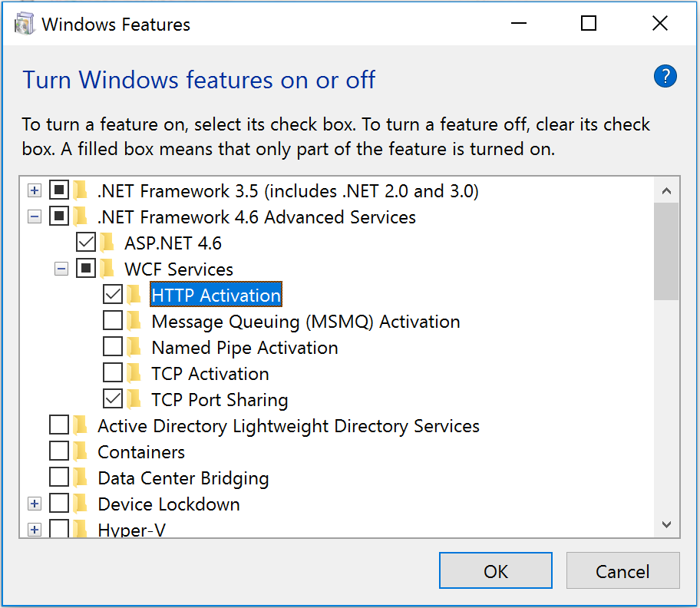Check the TCP Activation box
This screenshot has height=608, width=700.
(x=113, y=373)
